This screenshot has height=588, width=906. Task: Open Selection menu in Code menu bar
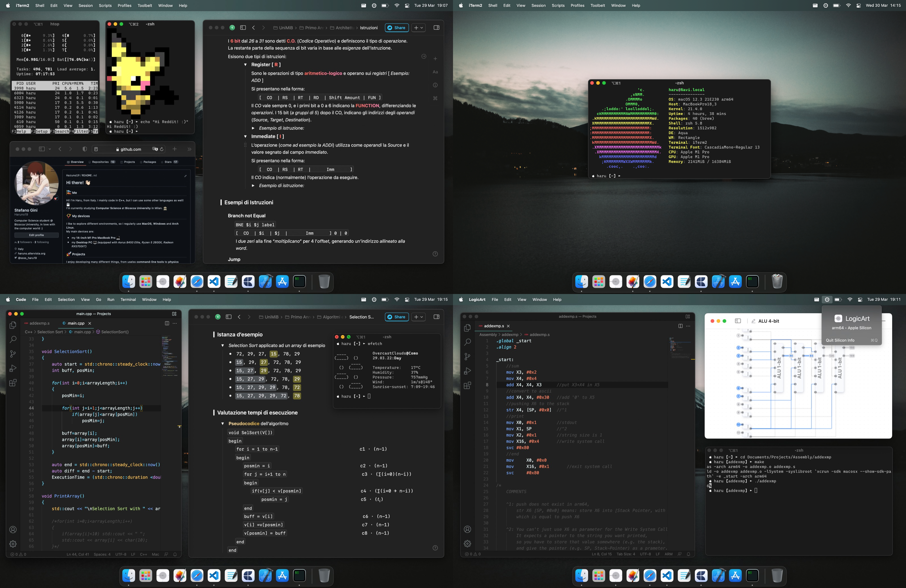pyautogui.click(x=66, y=300)
